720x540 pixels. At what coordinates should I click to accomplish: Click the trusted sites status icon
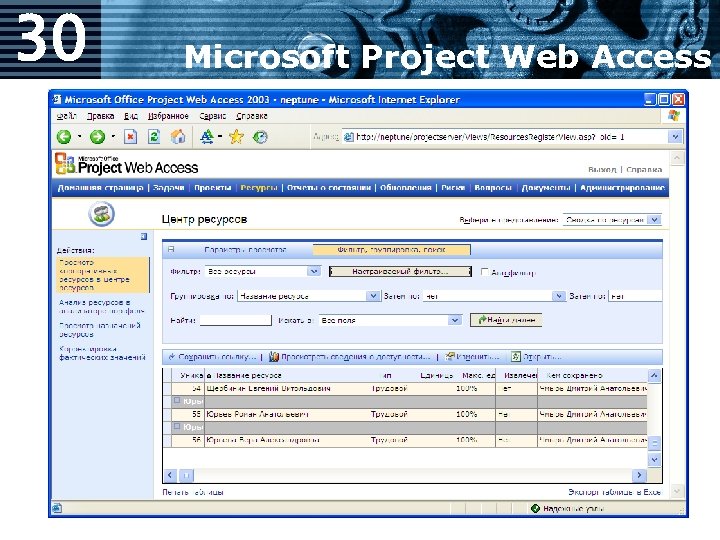(535, 508)
